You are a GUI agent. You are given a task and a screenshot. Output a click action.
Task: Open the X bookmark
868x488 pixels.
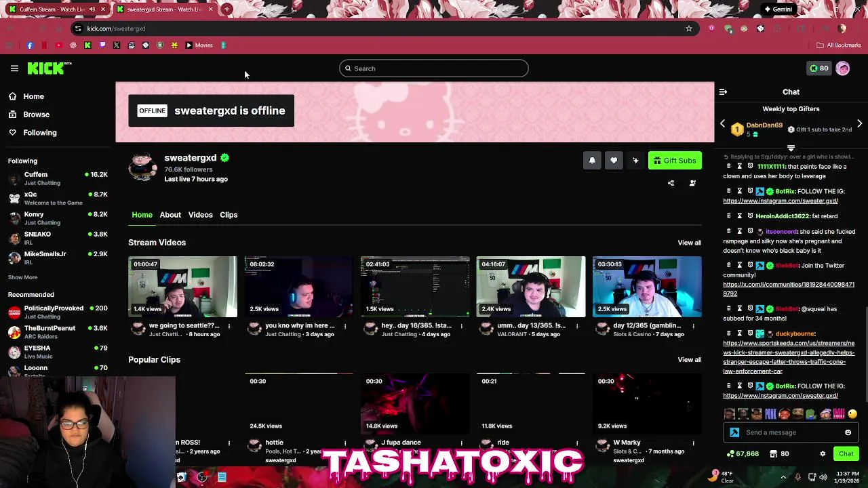pos(117,45)
